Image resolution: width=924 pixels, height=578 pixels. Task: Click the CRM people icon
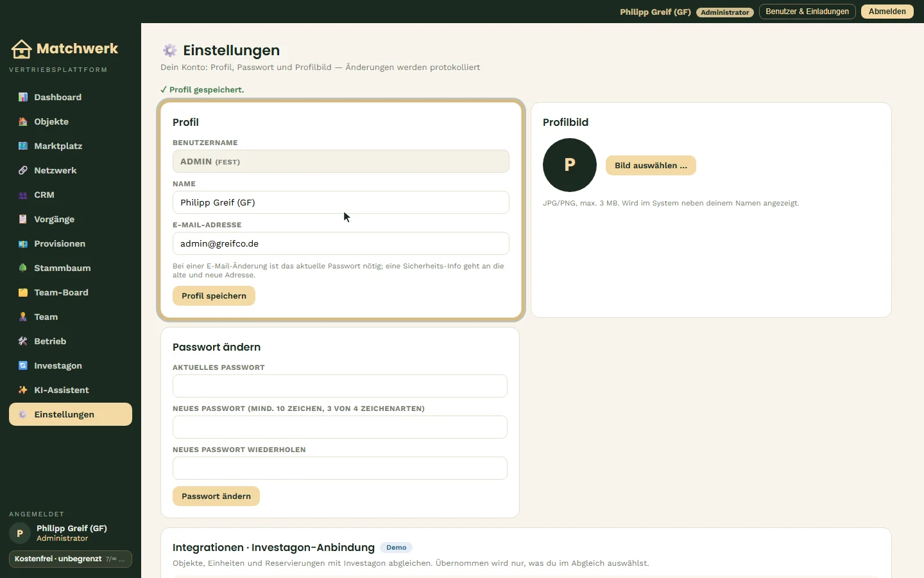coord(23,195)
